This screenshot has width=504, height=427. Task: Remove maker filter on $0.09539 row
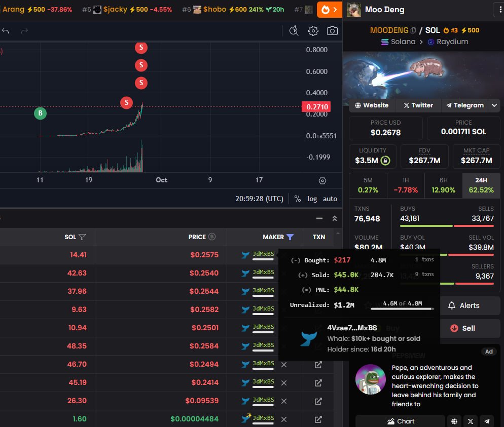coord(284,401)
